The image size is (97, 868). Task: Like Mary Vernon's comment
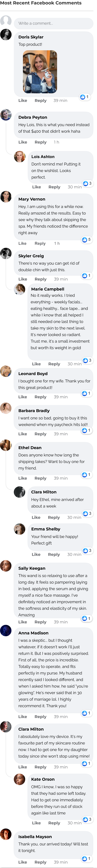coord(23,243)
